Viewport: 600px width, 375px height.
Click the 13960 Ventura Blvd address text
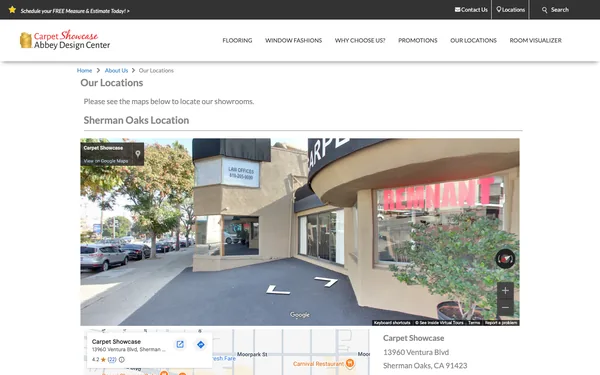point(416,352)
